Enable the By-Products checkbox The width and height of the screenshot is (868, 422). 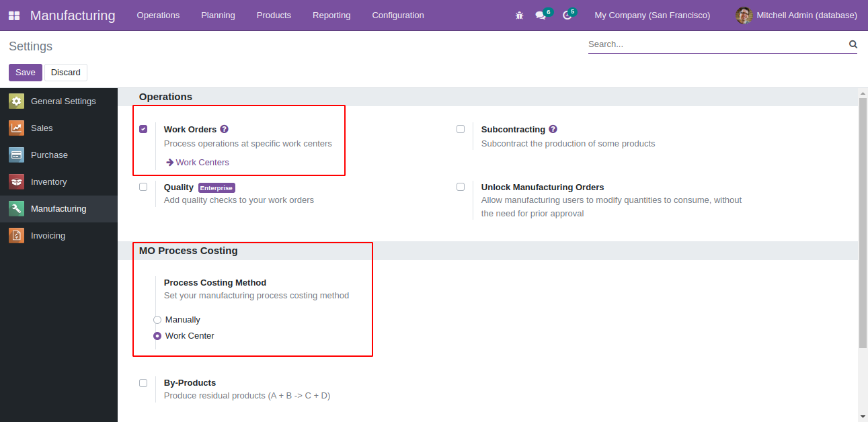[143, 383]
